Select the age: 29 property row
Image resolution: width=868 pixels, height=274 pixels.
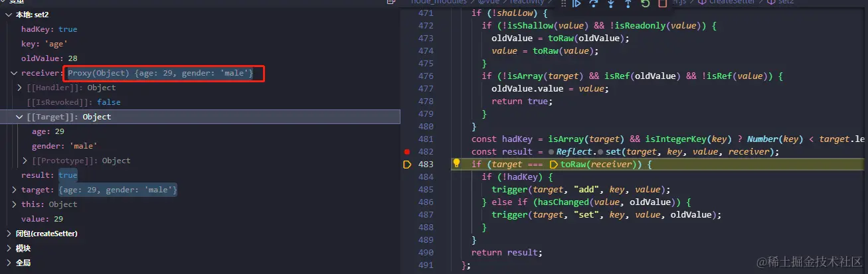(x=200, y=131)
